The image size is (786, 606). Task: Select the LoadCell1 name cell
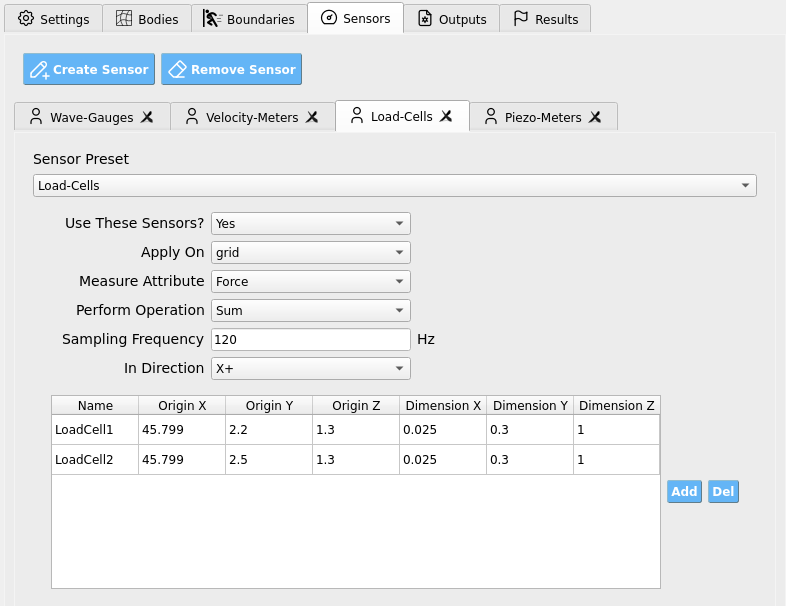pos(95,430)
